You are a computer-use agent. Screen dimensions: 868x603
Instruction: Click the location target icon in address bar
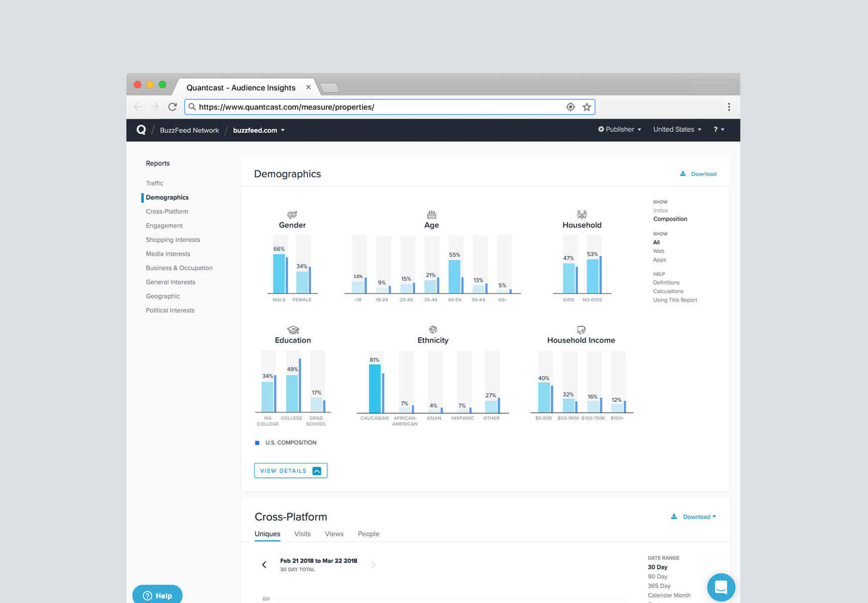[570, 107]
